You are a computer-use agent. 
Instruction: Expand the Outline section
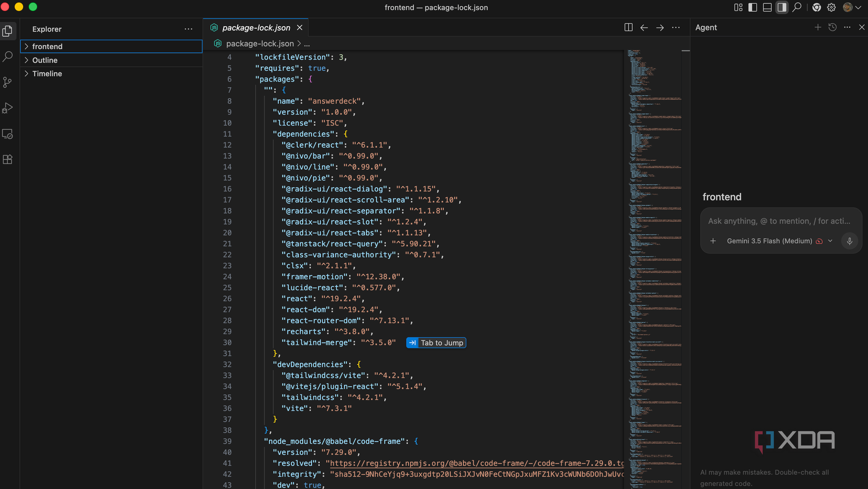(x=112, y=60)
